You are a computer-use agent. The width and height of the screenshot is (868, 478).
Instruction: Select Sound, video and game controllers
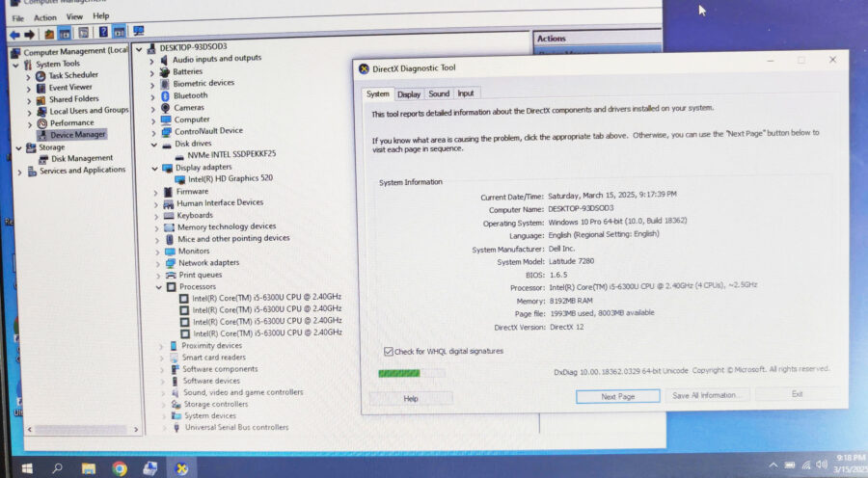[242, 392]
